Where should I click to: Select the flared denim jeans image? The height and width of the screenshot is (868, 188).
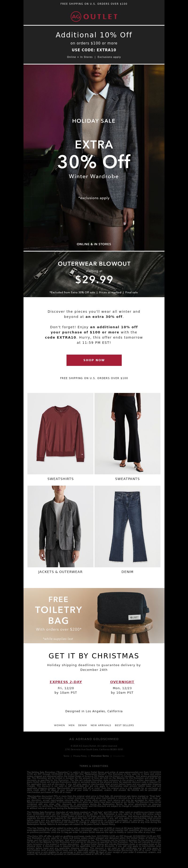[127, 526]
